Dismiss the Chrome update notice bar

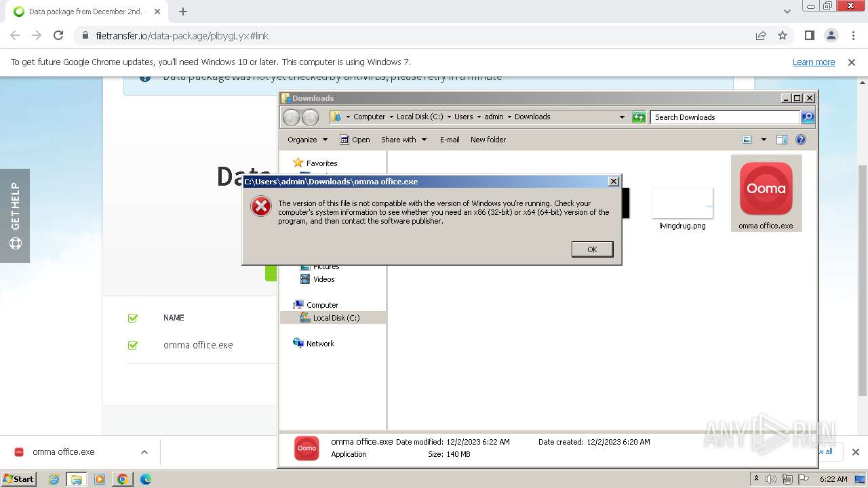pyautogui.click(x=852, y=62)
